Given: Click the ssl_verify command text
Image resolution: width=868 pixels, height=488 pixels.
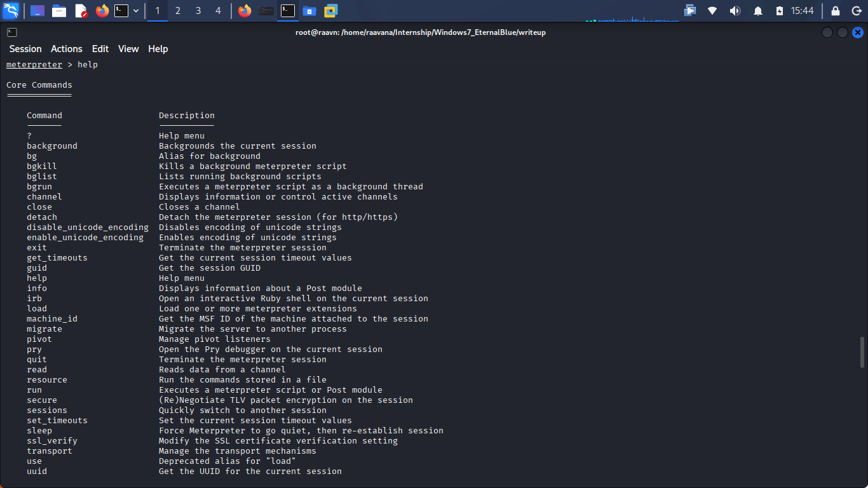Looking at the screenshot, I should (52, 441).
